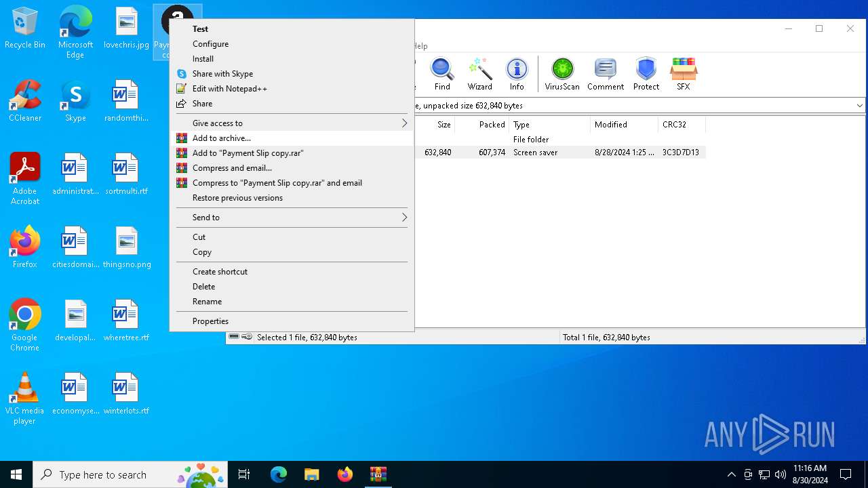Image resolution: width=868 pixels, height=488 pixels.
Task: Select Add to archive... menu entry
Action: pyautogui.click(x=292, y=138)
